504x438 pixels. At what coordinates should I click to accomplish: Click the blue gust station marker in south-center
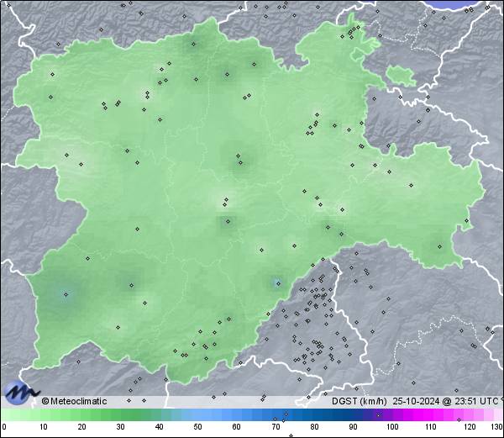[x=276, y=283]
